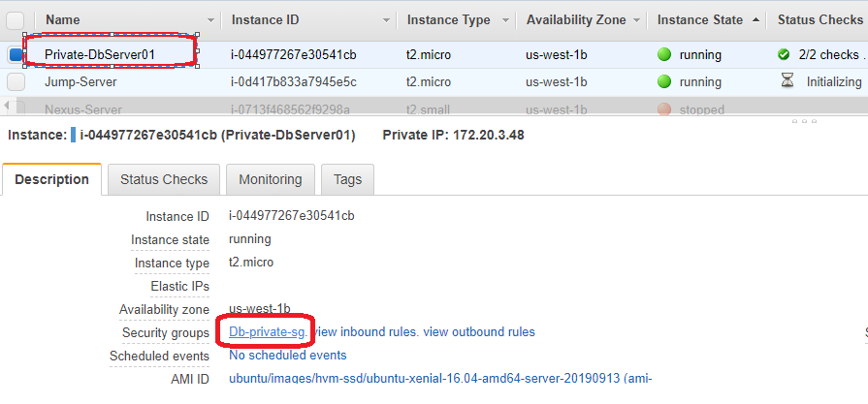Image resolution: width=868 pixels, height=404 pixels.
Task: Open the Name column filter dropdown
Action: tap(210, 20)
